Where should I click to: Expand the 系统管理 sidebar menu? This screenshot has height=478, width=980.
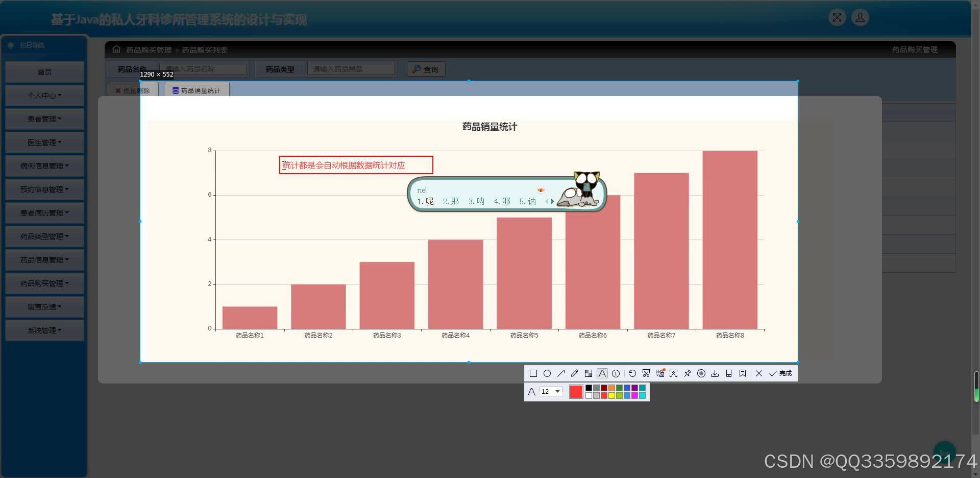(x=44, y=330)
